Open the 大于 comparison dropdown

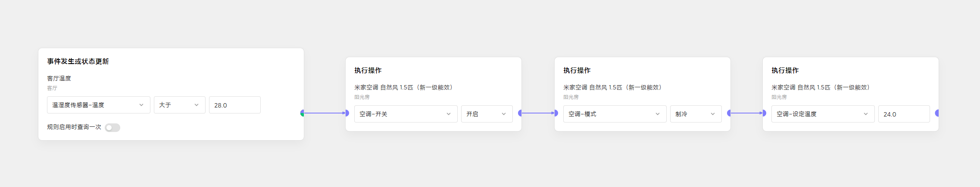[x=180, y=105]
